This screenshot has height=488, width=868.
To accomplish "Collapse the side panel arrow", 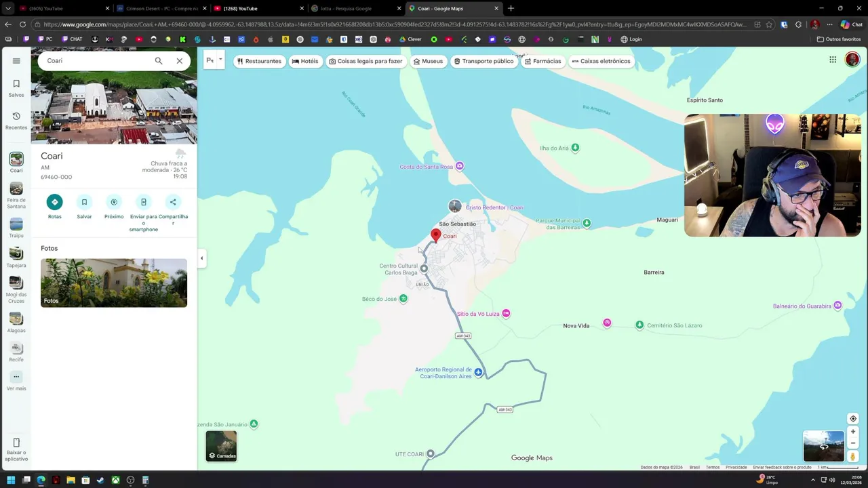I will pos(201,258).
